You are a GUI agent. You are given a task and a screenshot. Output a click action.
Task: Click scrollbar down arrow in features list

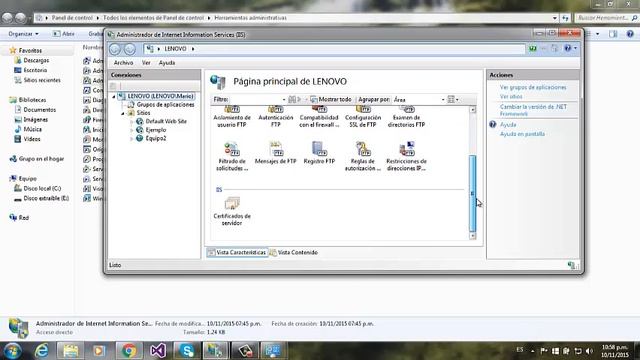[x=473, y=236]
